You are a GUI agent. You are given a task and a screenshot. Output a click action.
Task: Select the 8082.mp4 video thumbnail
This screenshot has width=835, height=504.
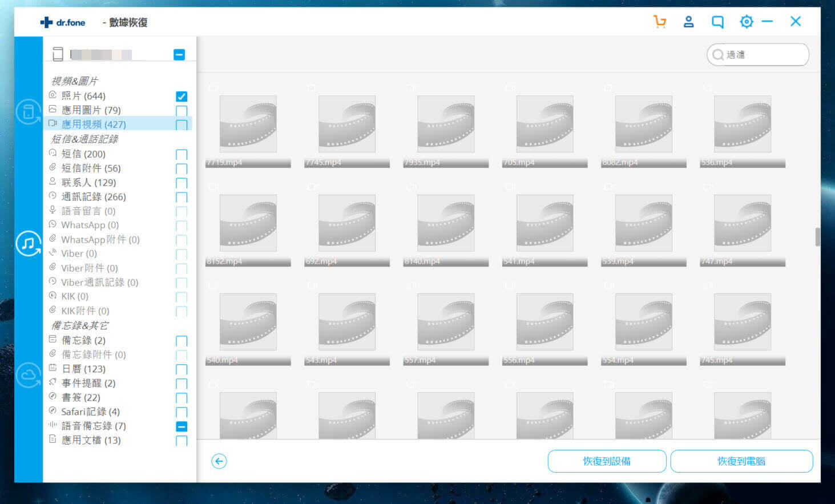click(x=644, y=124)
